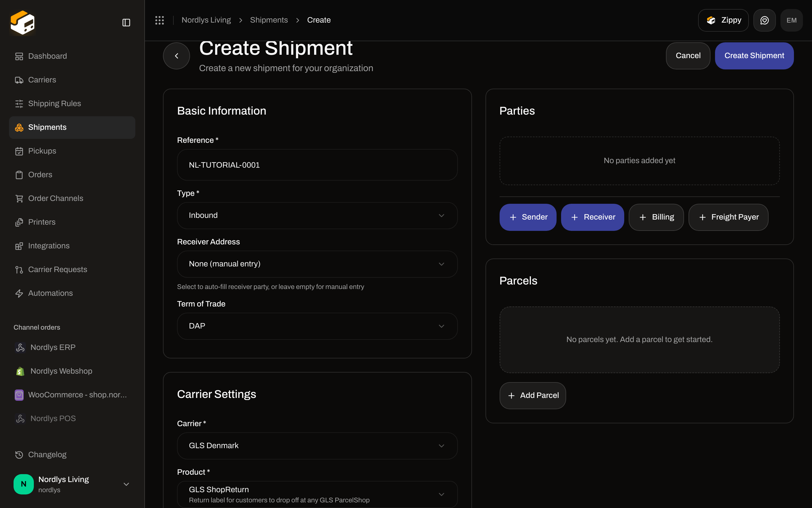This screenshot has height=508, width=812.
Task: Click the Nordlys Living green avatar
Action: (23, 484)
